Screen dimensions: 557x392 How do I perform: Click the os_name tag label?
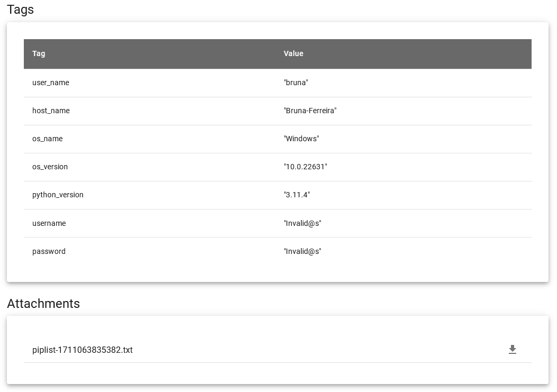point(47,139)
